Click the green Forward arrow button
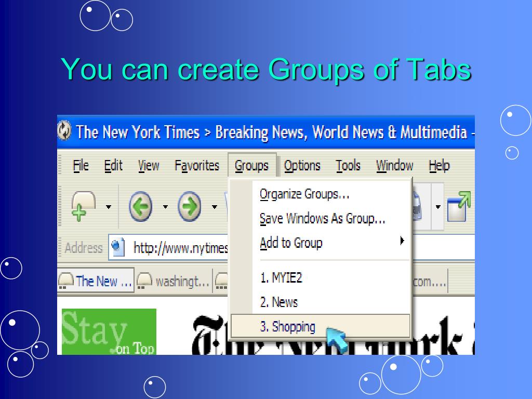Image resolution: width=532 pixels, height=399 pixels. pos(189,206)
